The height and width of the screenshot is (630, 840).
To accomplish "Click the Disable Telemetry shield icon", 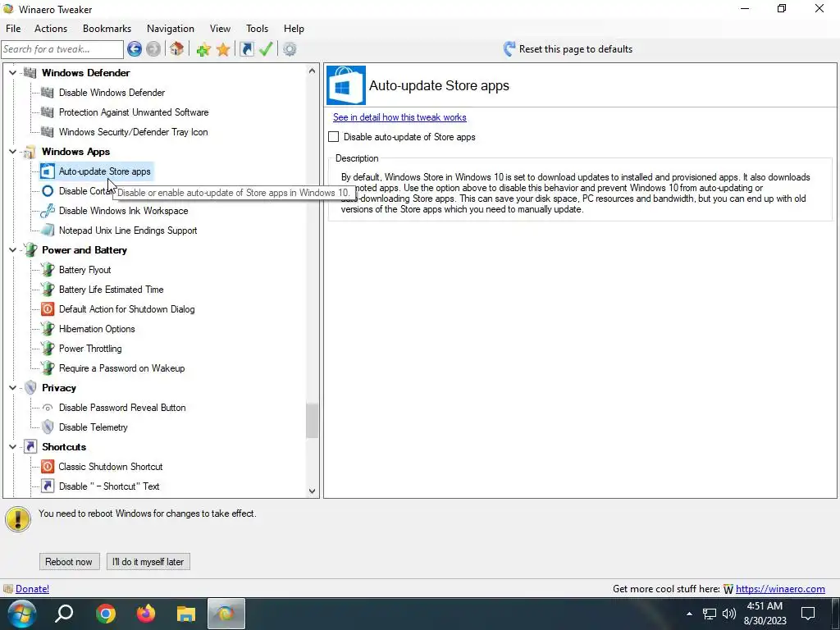I will point(47,427).
